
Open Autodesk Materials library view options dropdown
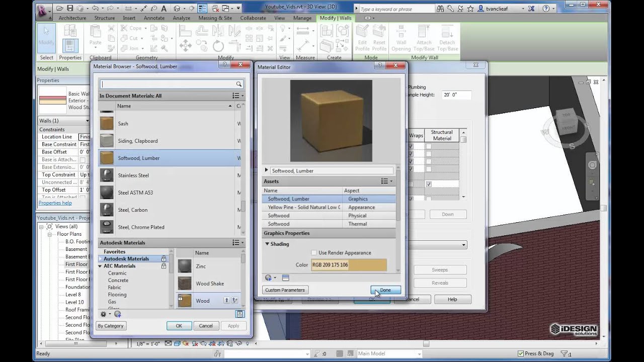pyautogui.click(x=238, y=242)
